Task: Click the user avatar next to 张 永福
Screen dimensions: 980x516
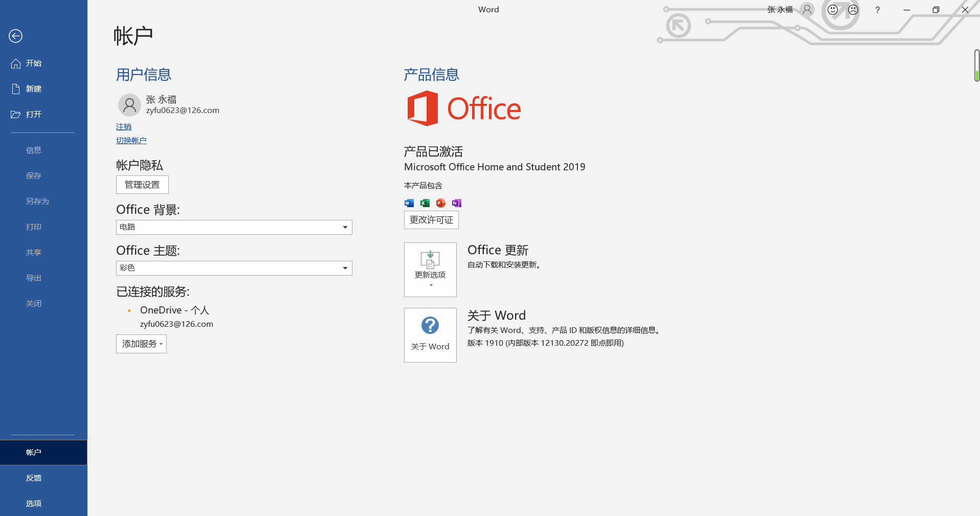Action: 129,105
